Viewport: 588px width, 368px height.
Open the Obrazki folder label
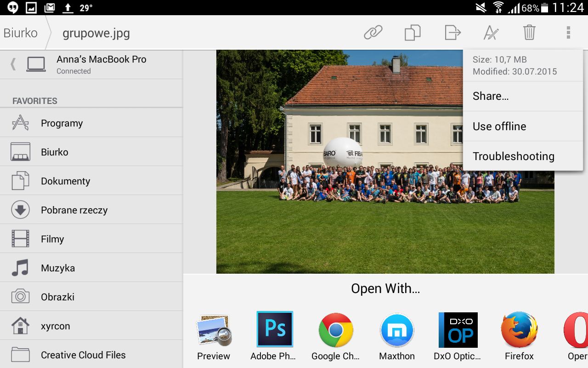58,297
